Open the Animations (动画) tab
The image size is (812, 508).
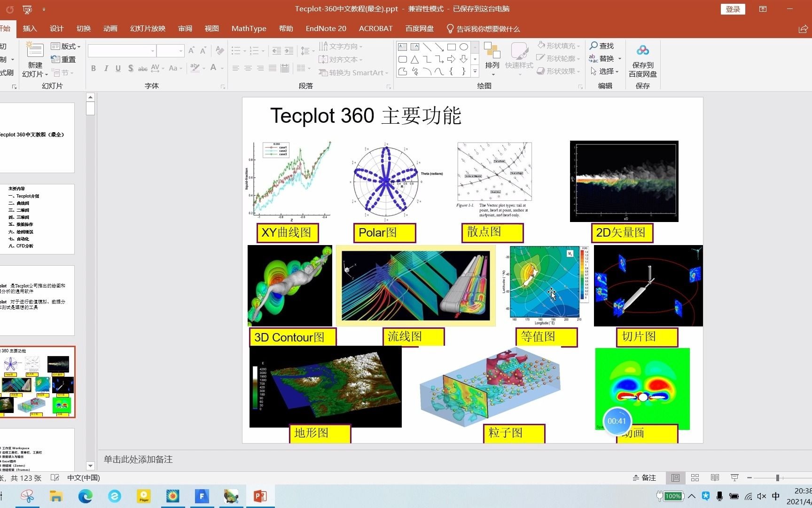pos(110,29)
